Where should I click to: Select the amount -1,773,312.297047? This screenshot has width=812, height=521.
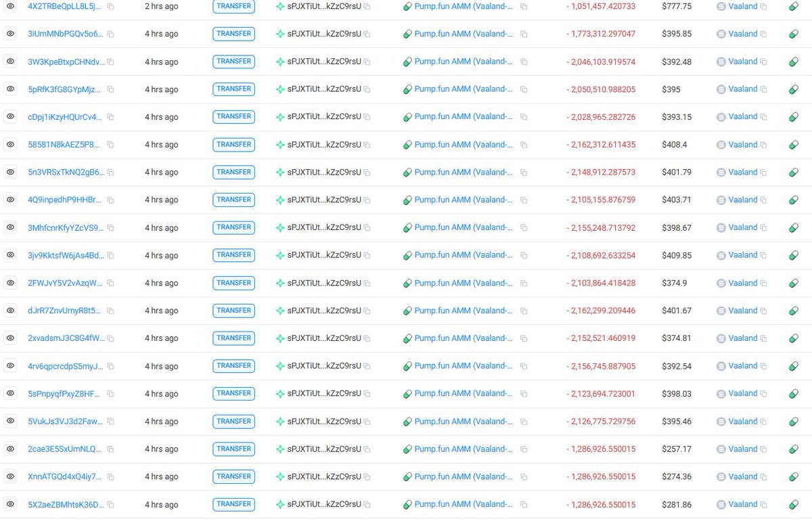601,34
